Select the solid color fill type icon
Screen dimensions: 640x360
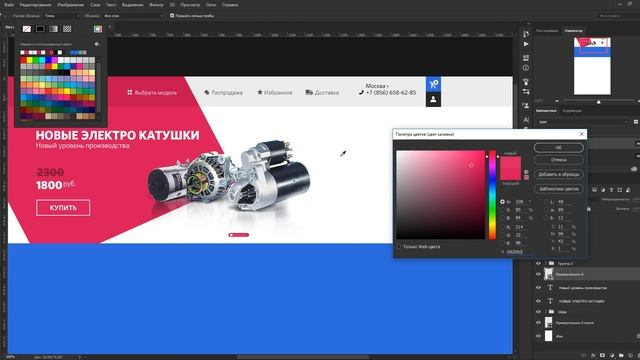click(40, 29)
